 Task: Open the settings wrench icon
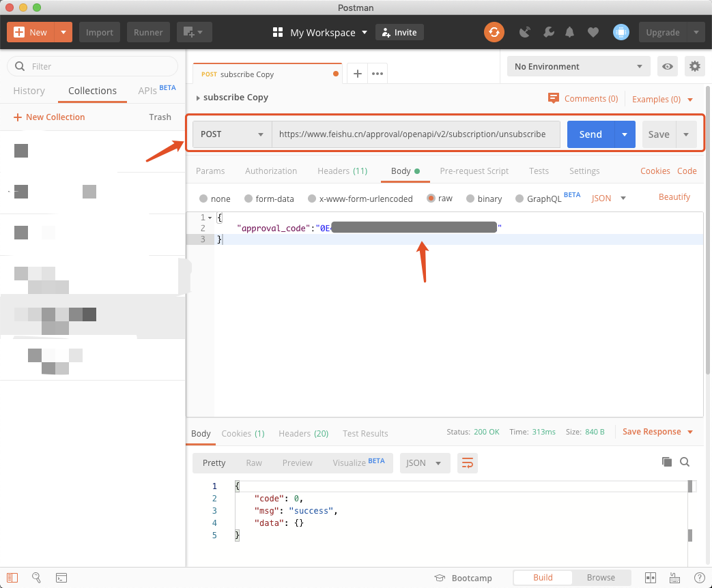[548, 32]
